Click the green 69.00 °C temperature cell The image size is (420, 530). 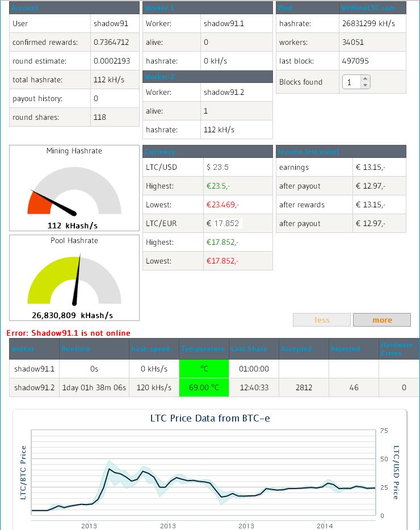[x=204, y=387]
